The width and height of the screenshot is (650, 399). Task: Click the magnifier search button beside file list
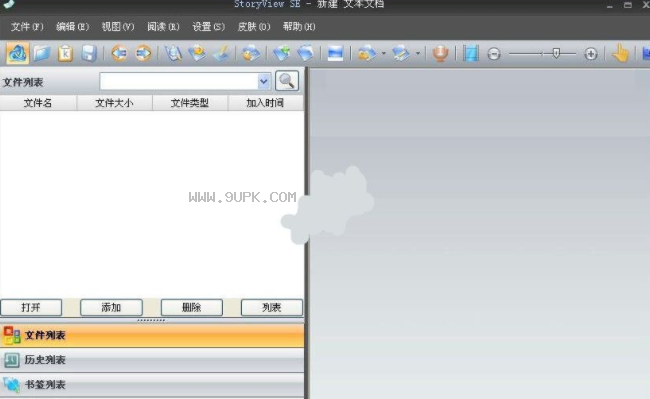click(286, 81)
